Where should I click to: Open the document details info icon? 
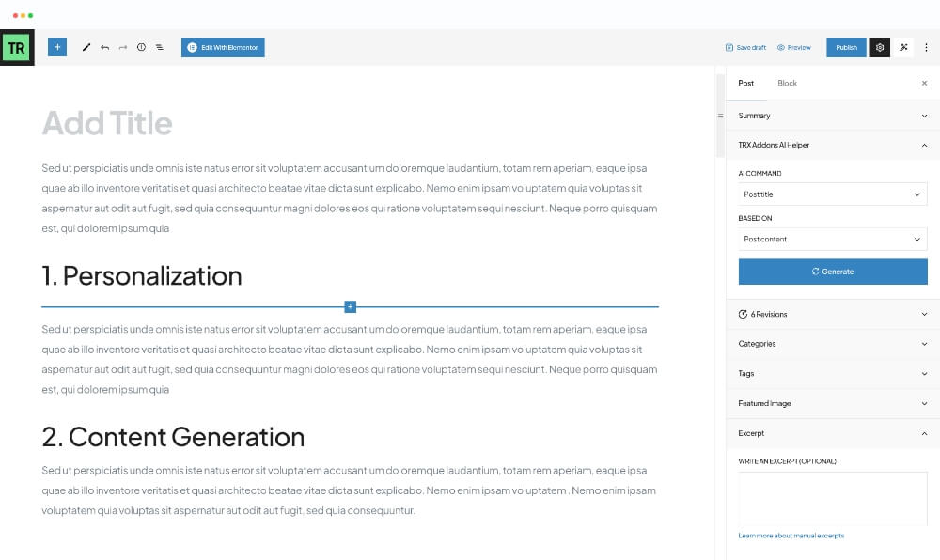click(141, 47)
